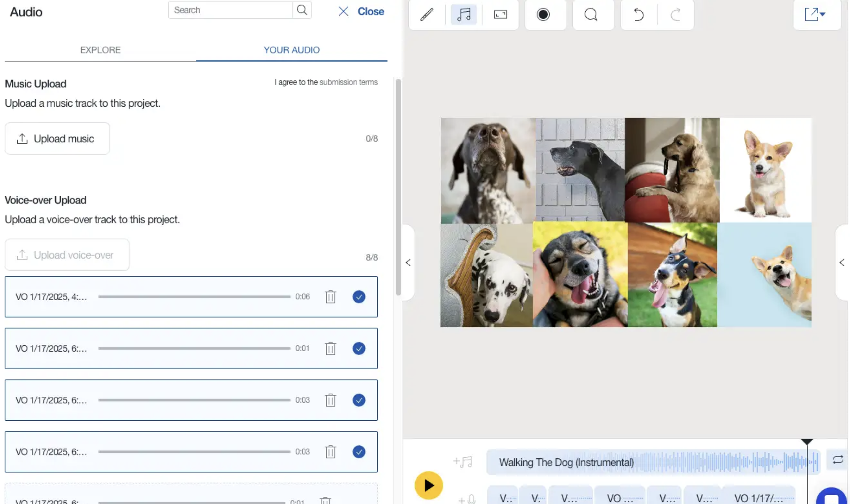Click the resize aspect ratio icon
The image size is (850, 504).
coord(500,15)
